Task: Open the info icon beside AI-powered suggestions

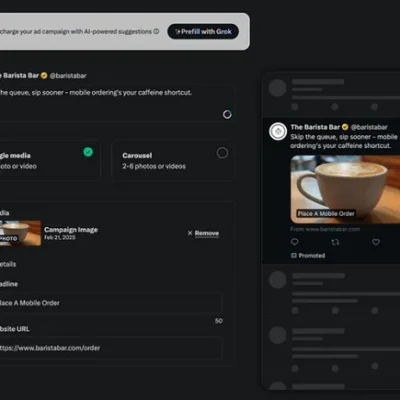Action: [156, 32]
